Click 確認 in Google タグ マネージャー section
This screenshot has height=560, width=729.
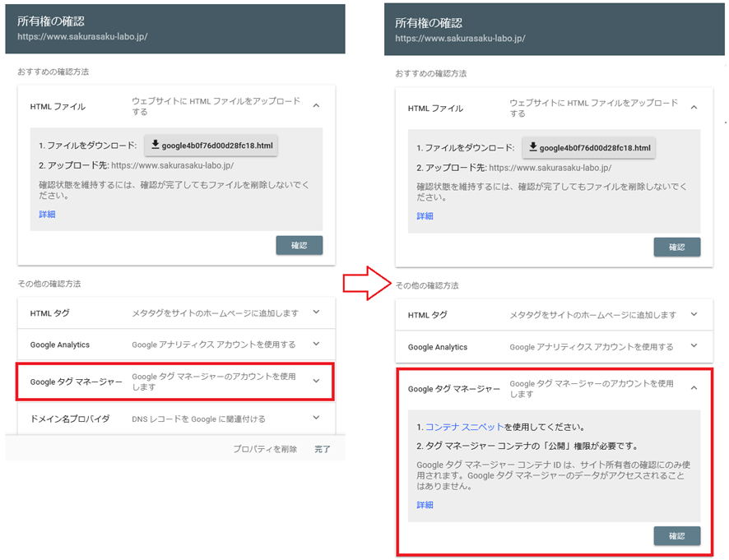[677, 536]
